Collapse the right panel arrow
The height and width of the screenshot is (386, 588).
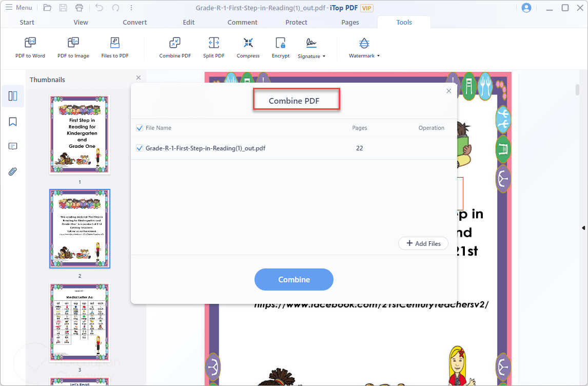point(583,228)
